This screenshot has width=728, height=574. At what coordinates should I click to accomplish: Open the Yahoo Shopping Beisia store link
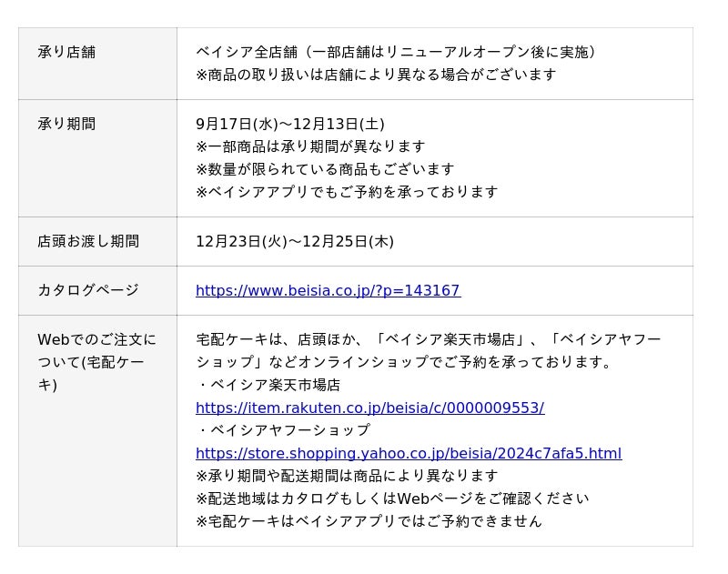tap(409, 453)
